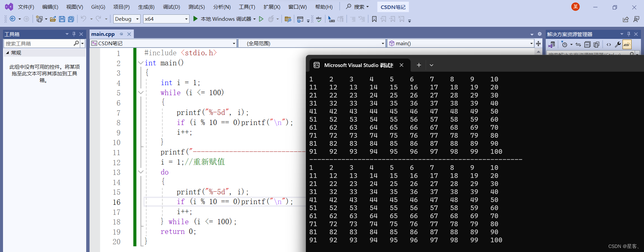Toggle a bookmark with the bookmark icon
The image size is (644, 252).
pos(374,19)
